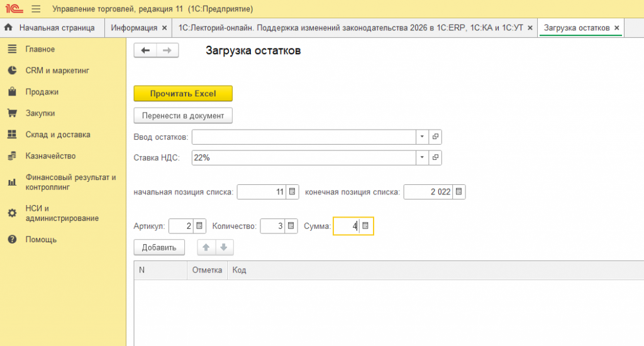Open the Ставка НДС linked item icon
Screen dimensions: 644x346
click(x=435, y=158)
